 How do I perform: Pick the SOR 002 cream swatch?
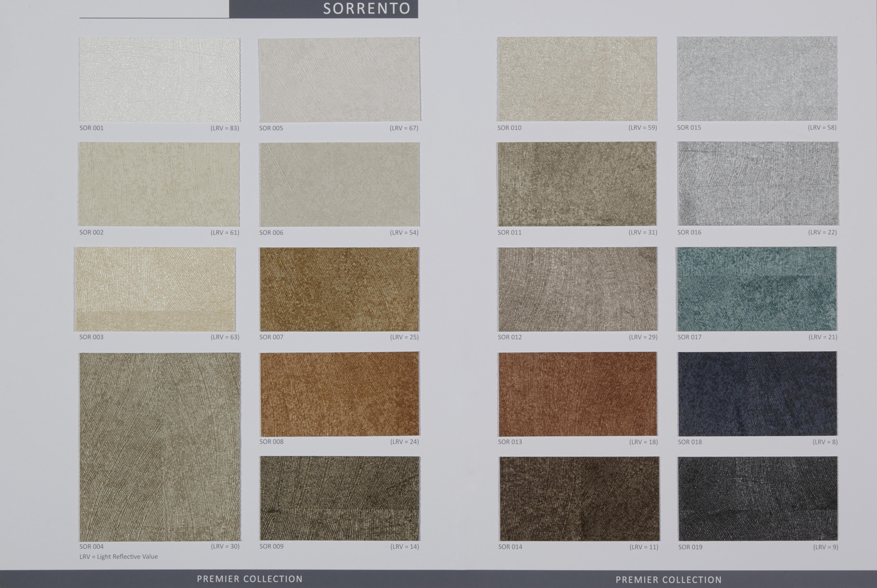click(159, 184)
